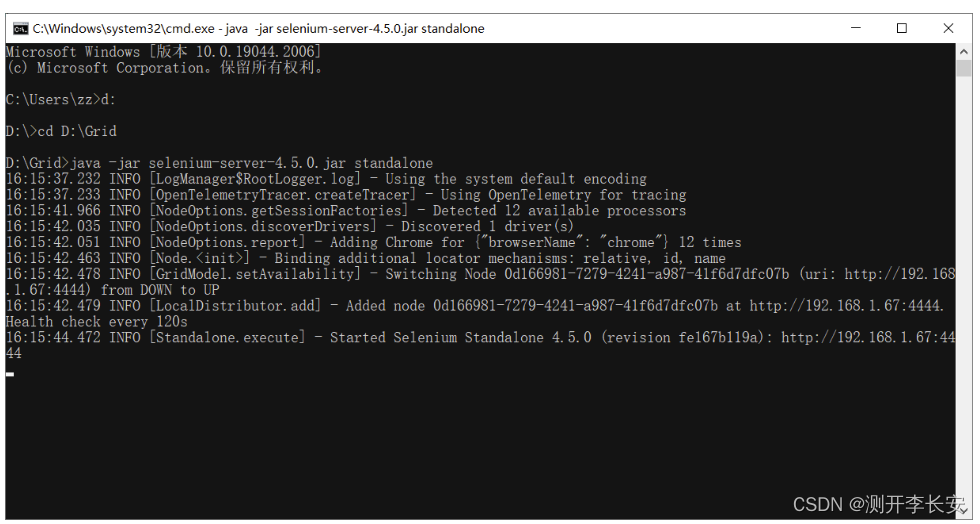Image resolution: width=980 pixels, height=524 pixels.
Task: Minimize the command prompt window
Action: point(856,28)
